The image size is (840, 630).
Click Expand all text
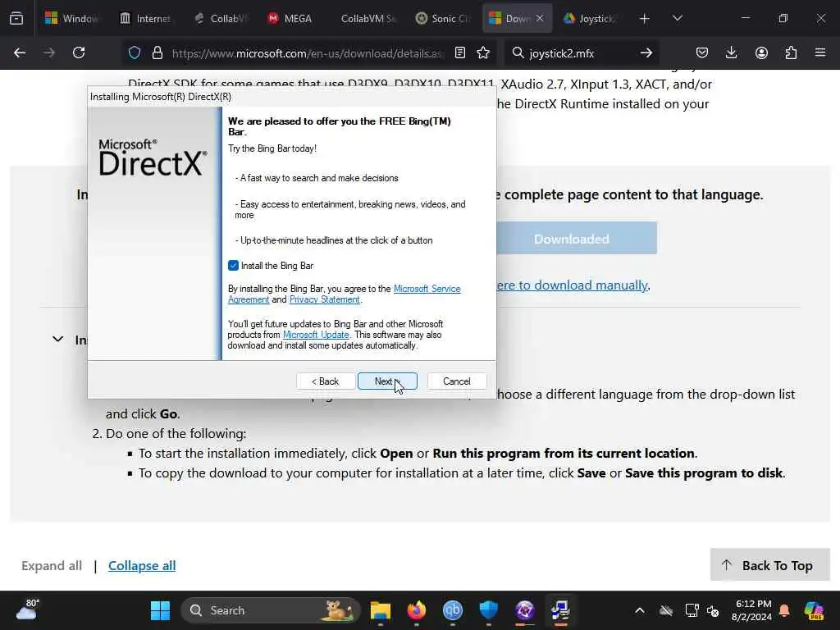click(52, 566)
